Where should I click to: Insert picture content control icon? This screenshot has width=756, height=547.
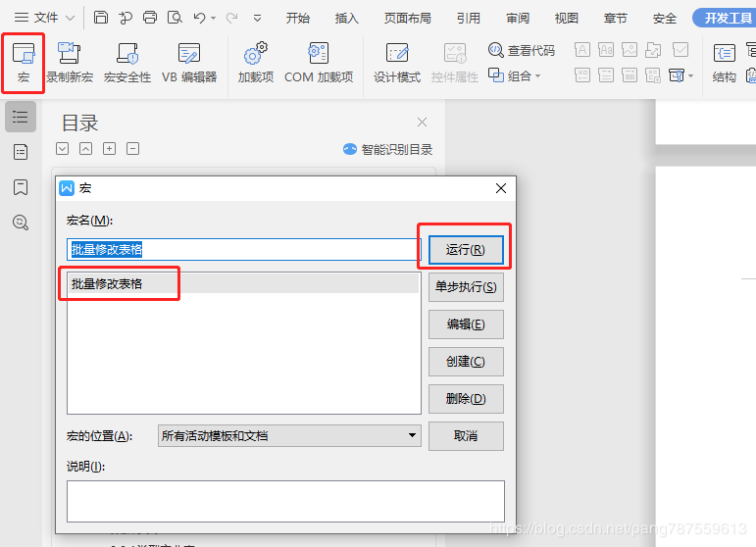coord(630,50)
